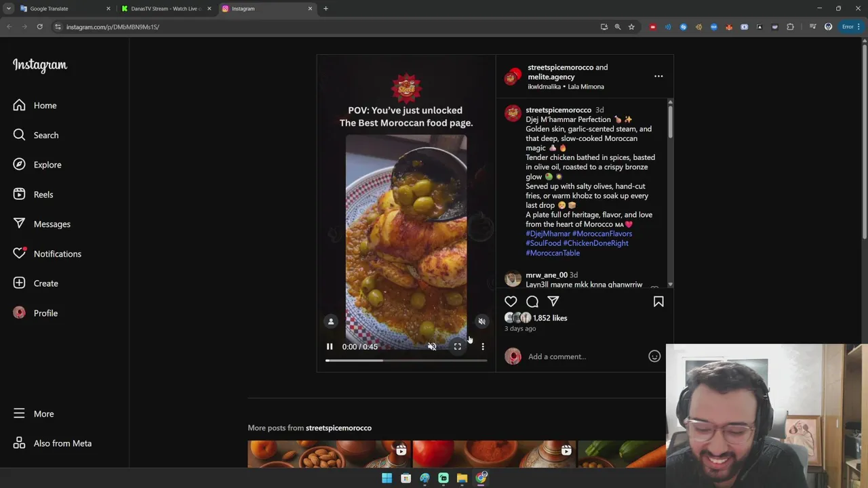Viewport: 868px width, 488px height.
Task: Click the Instagram logo
Action: click(40, 65)
